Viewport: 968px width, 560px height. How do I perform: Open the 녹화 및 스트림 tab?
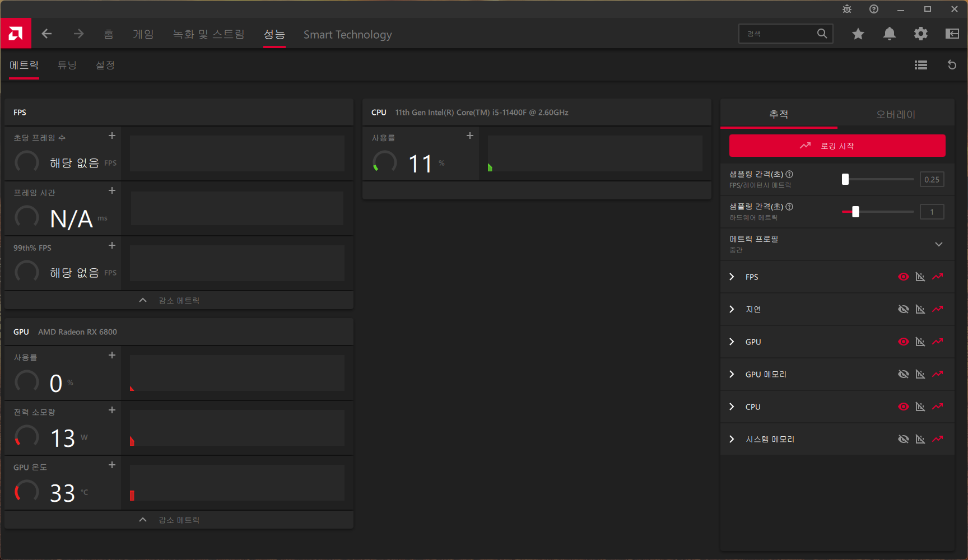(208, 34)
